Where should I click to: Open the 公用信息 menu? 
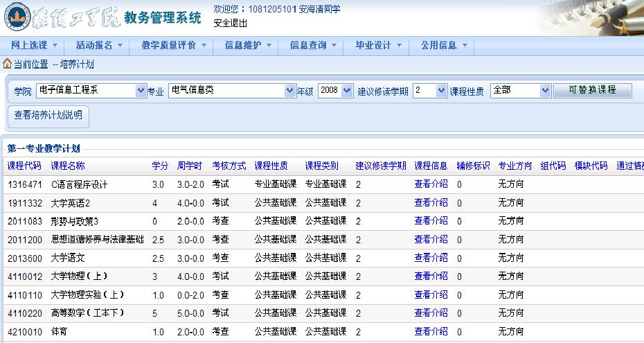click(444, 45)
